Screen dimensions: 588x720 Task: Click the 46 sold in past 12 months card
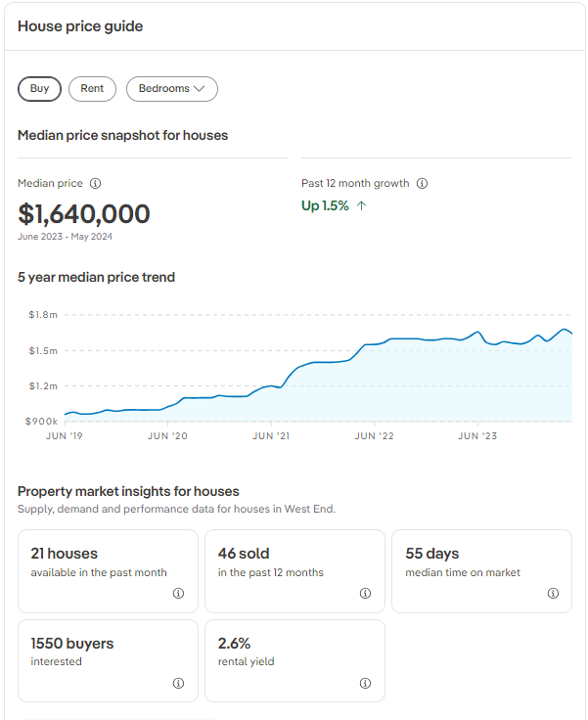pos(294,570)
